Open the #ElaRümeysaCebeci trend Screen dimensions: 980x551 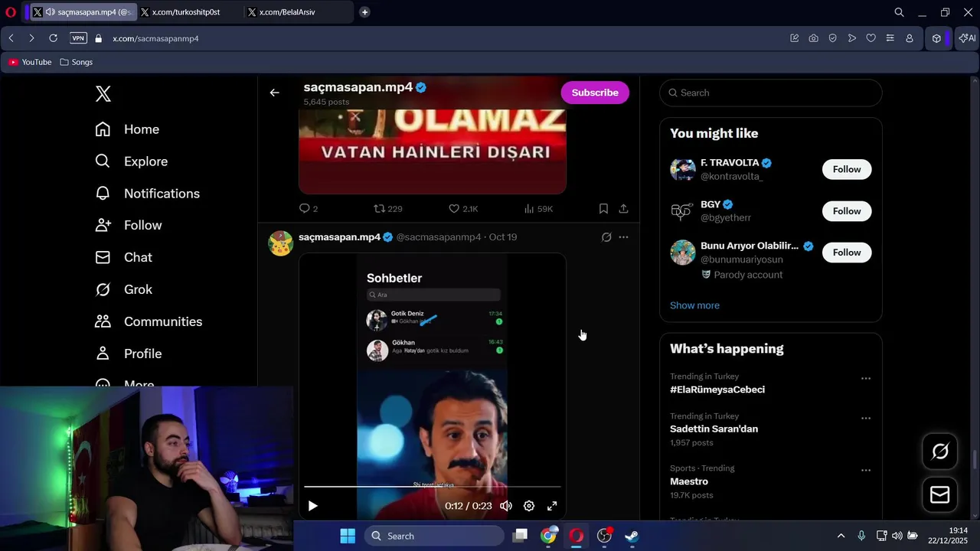pyautogui.click(x=717, y=390)
